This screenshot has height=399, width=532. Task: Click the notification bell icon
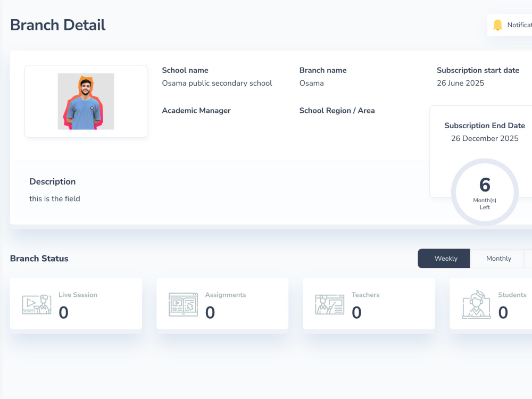click(x=497, y=25)
